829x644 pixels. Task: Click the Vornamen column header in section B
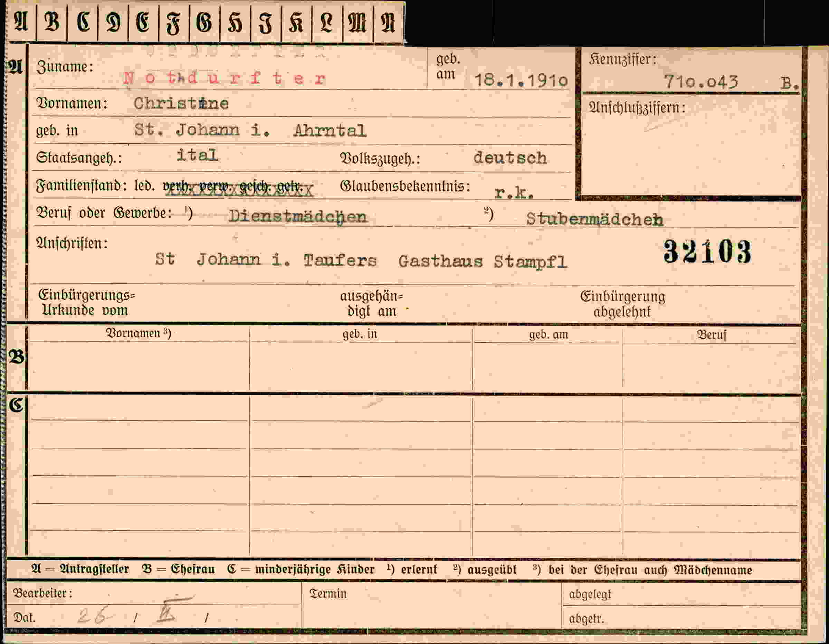[138, 333]
